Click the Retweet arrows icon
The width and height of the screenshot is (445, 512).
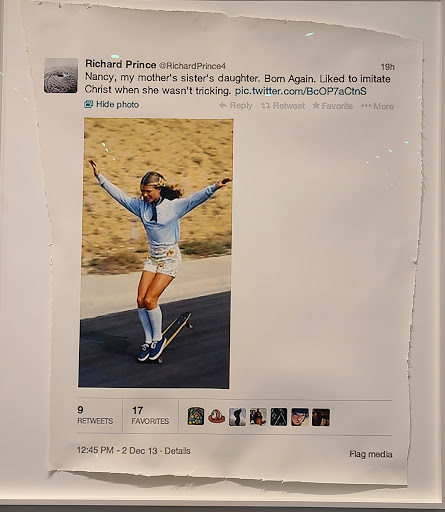tap(265, 106)
